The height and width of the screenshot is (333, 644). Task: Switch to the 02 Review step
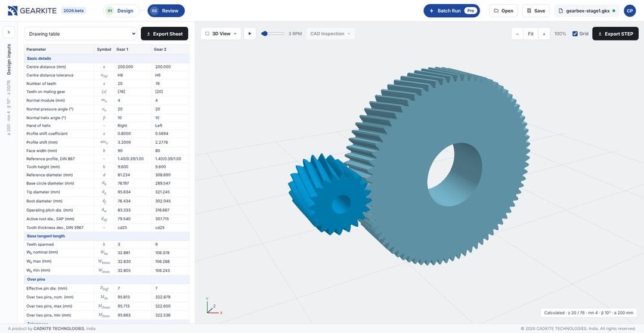point(166,11)
